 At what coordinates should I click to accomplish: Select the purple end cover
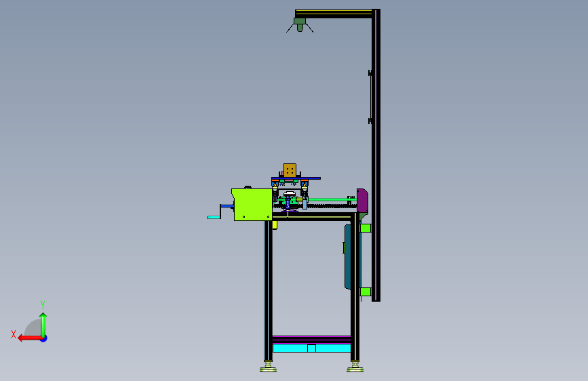tap(362, 201)
